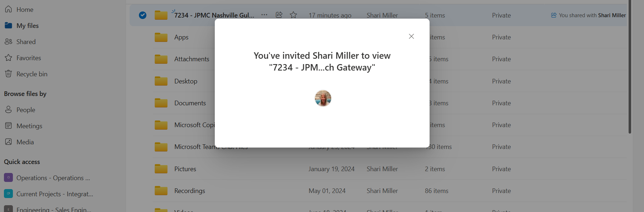Open My files in the sidebar
The image size is (644, 212).
point(27,26)
